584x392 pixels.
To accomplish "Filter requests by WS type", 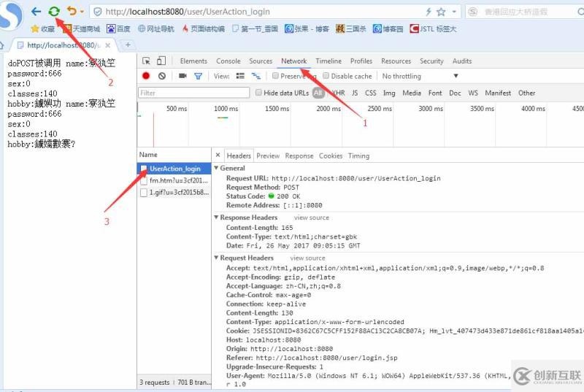I will 473,93.
